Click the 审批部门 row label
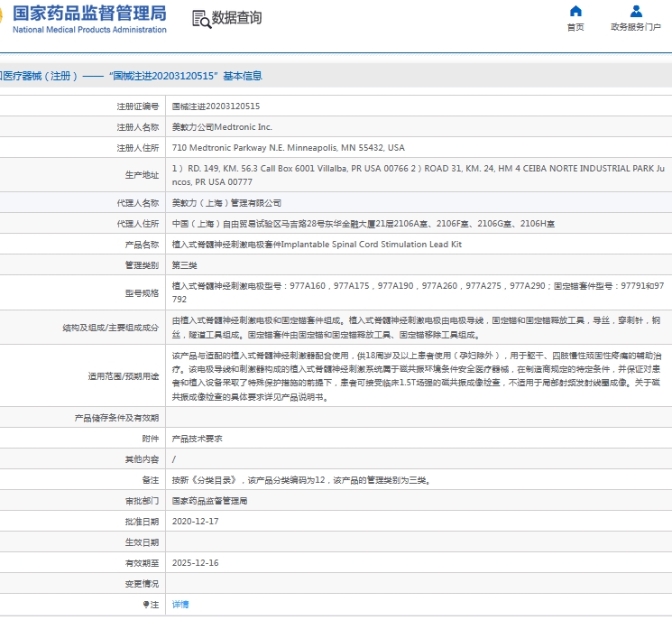Viewport: 672px width, 620px height. (143, 501)
